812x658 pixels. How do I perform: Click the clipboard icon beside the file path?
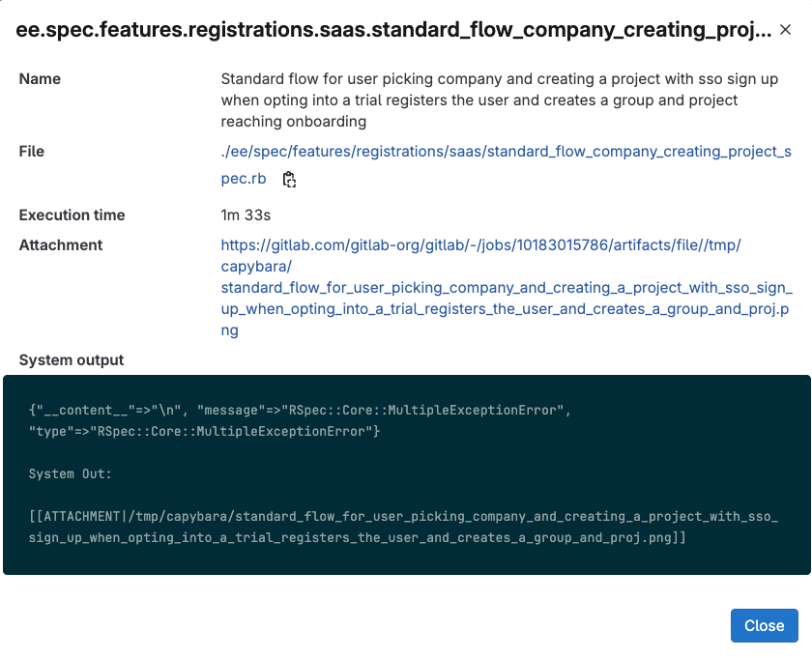[x=287, y=180]
